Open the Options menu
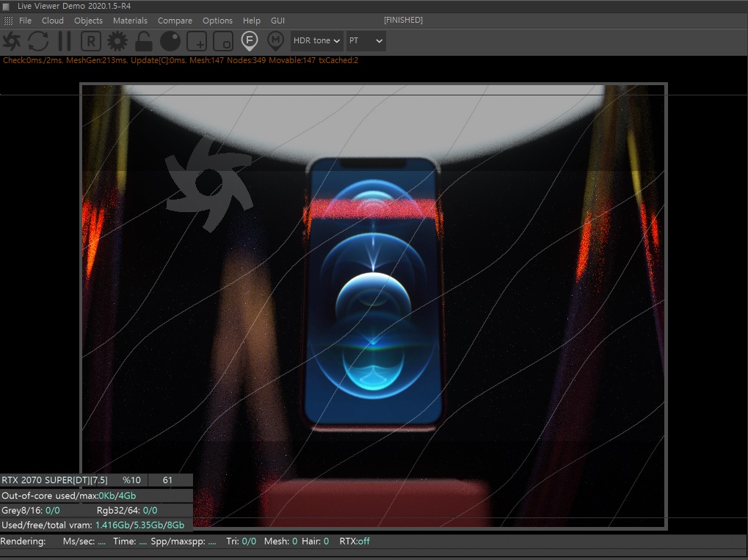Screen dimensions: 748x560 click(x=217, y=21)
